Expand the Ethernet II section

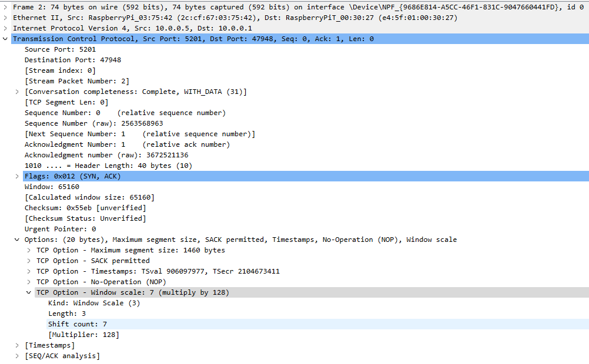5,18
